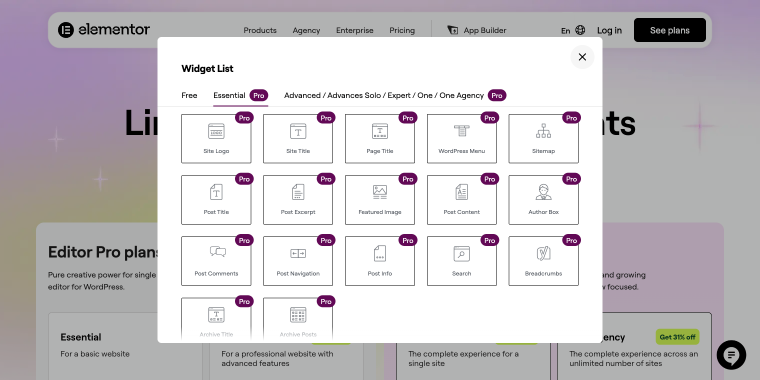This screenshot has height=380, width=760.
Task: Open the En language selector
Action: pos(565,31)
